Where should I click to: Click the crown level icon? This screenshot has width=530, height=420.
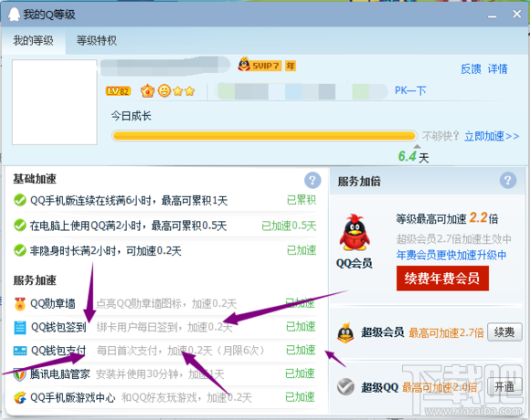[147, 90]
